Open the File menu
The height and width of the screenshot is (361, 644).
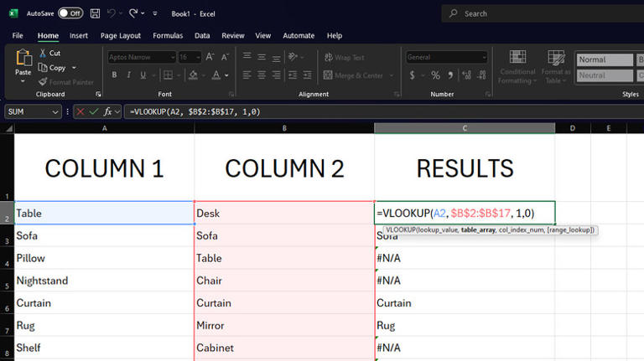[18, 36]
